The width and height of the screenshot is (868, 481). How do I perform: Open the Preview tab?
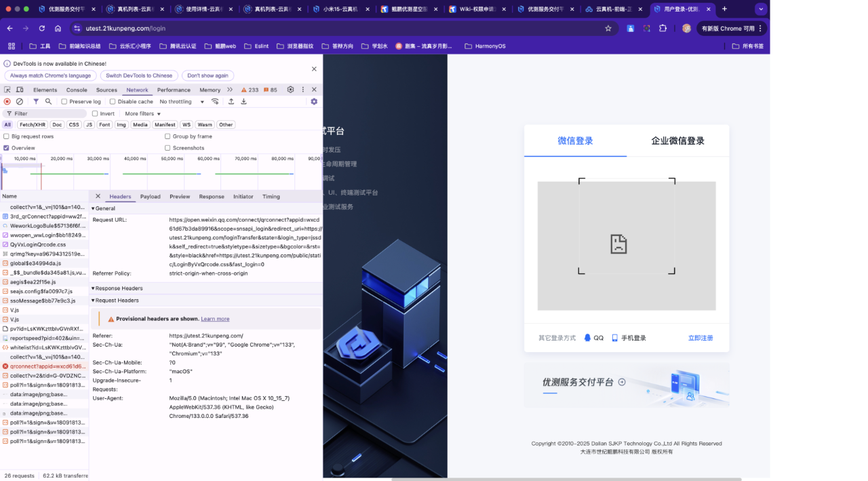click(x=180, y=196)
